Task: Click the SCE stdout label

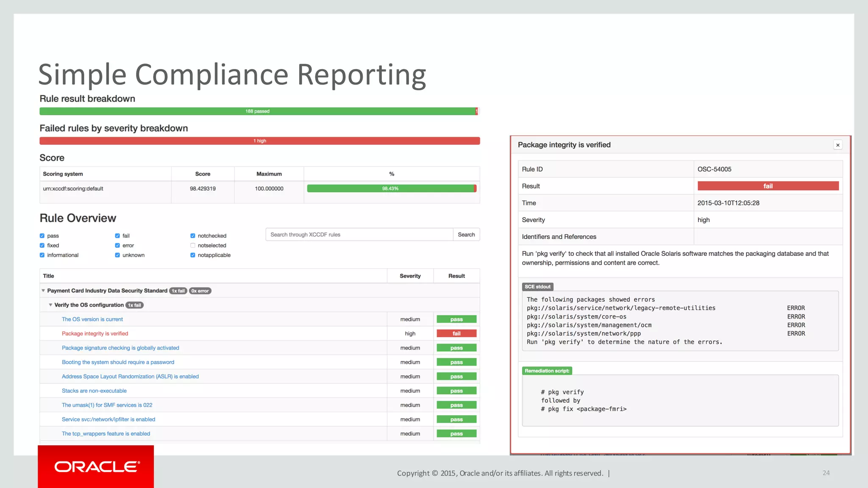Action: [x=537, y=287]
